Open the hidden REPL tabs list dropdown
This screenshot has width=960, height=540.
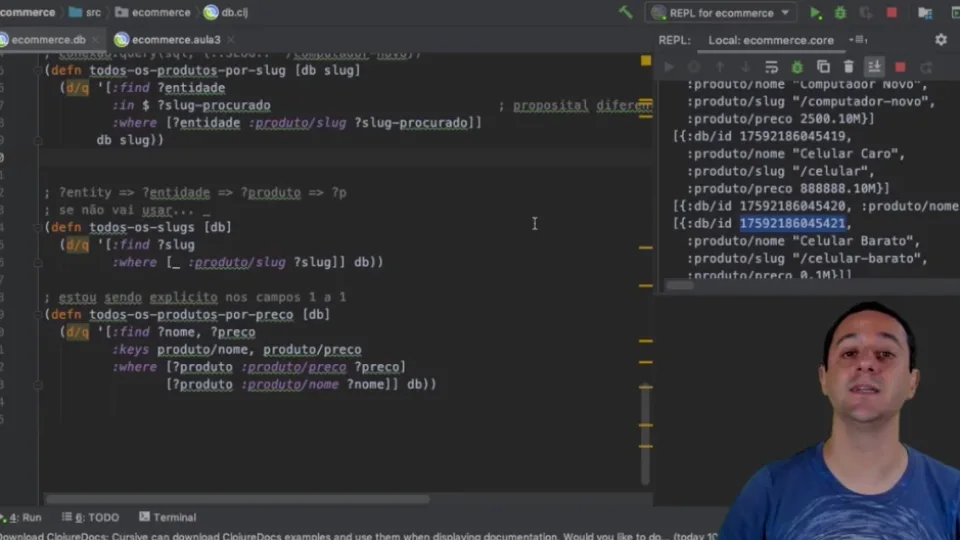pyautogui.click(x=858, y=40)
